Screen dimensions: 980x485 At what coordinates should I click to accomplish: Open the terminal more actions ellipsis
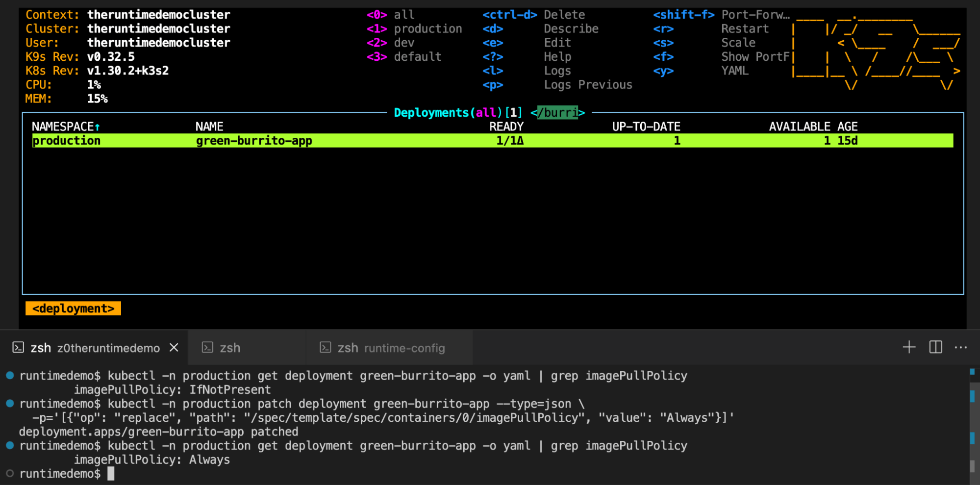(961, 347)
